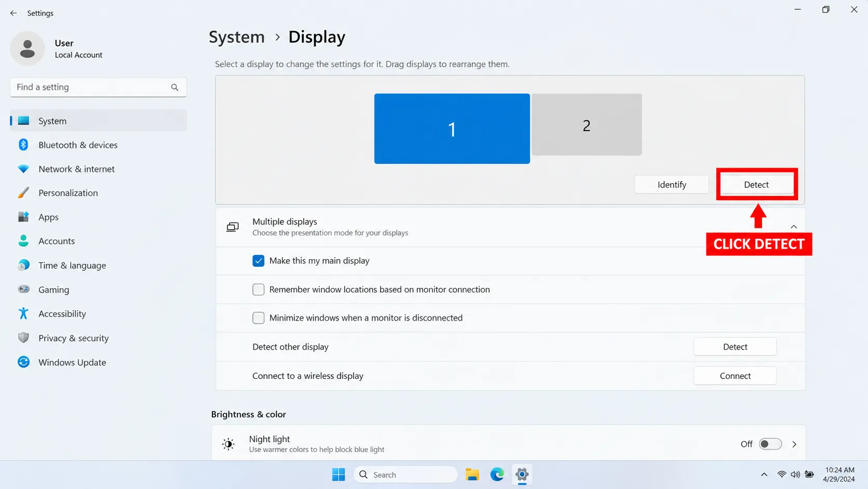
Task: Click Accessibility sidebar label
Action: coord(62,314)
